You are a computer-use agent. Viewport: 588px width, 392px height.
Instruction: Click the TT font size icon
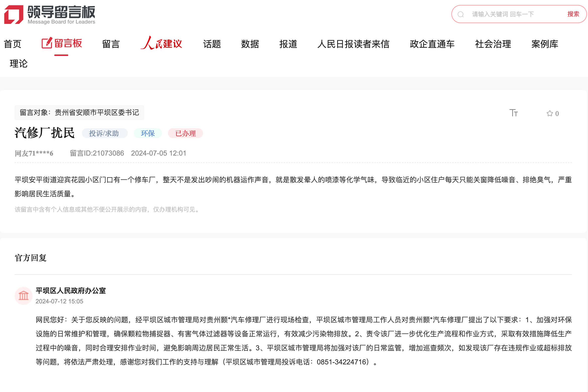[x=514, y=113]
